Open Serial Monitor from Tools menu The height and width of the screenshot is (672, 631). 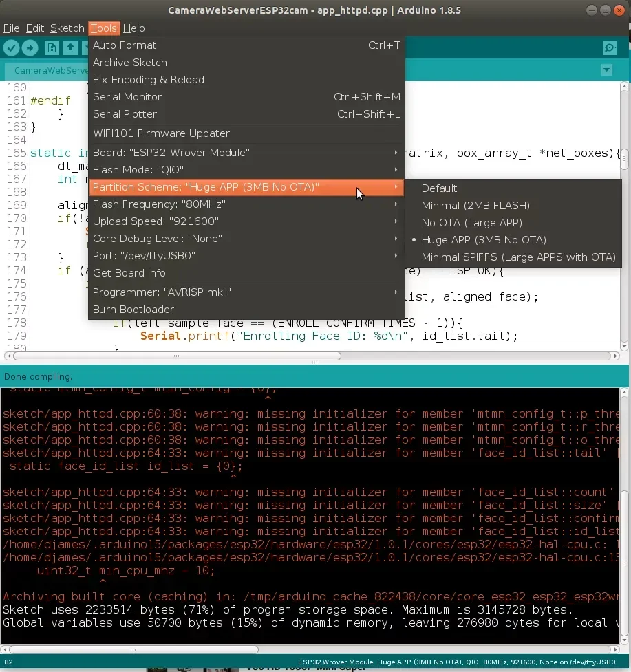246,97
